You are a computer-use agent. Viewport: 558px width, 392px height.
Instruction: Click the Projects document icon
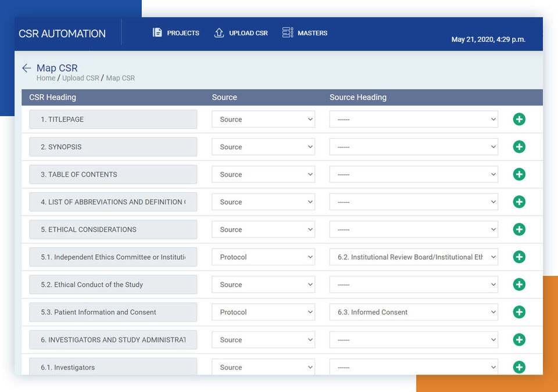(158, 33)
